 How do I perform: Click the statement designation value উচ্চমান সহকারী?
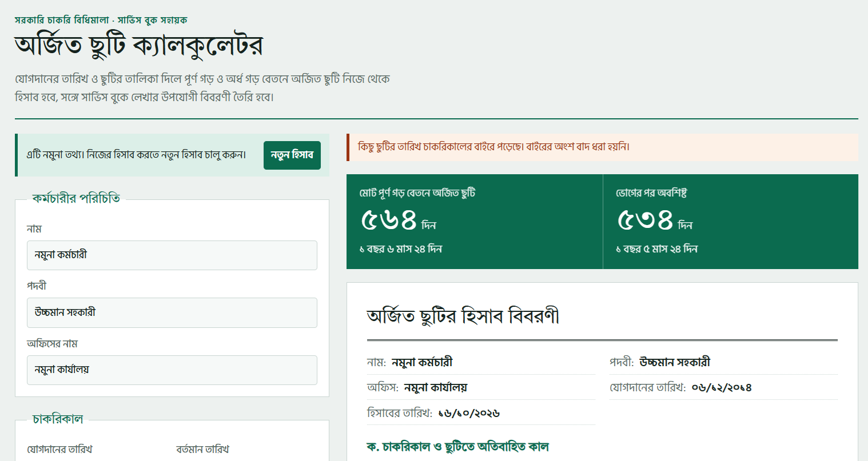(675, 362)
